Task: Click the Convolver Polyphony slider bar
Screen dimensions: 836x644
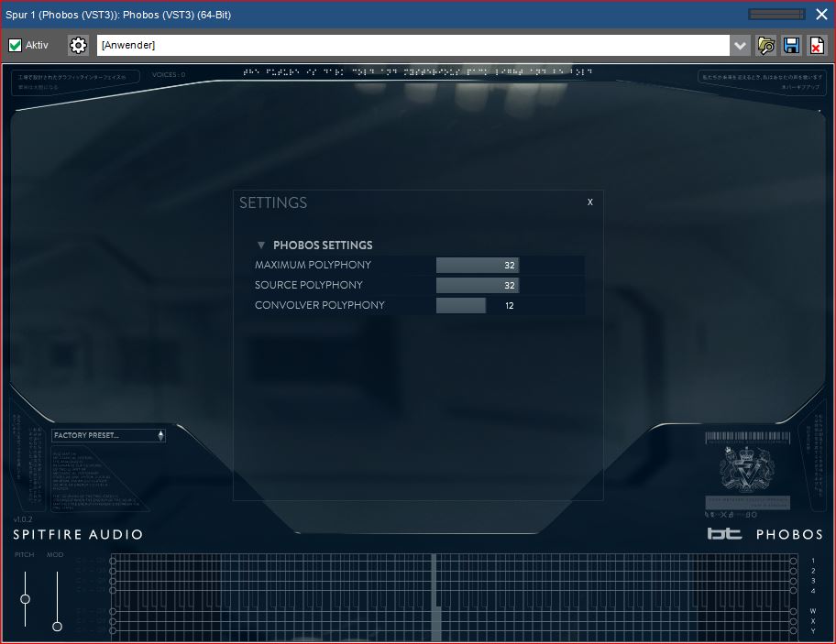Action: click(478, 305)
